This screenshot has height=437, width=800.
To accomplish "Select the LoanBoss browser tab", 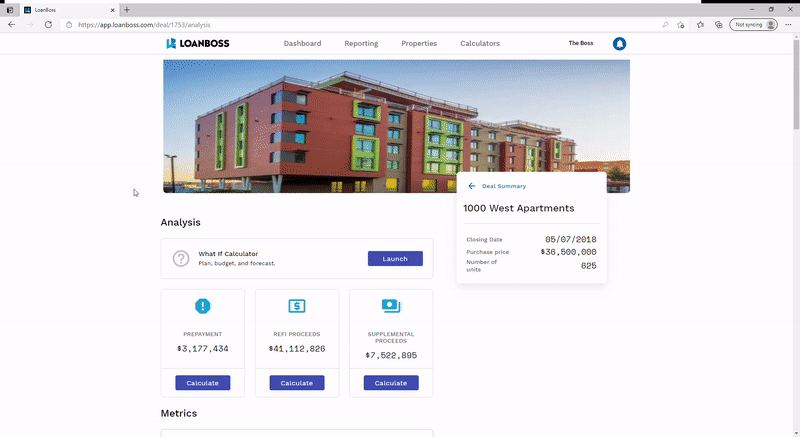I will tap(69, 10).
